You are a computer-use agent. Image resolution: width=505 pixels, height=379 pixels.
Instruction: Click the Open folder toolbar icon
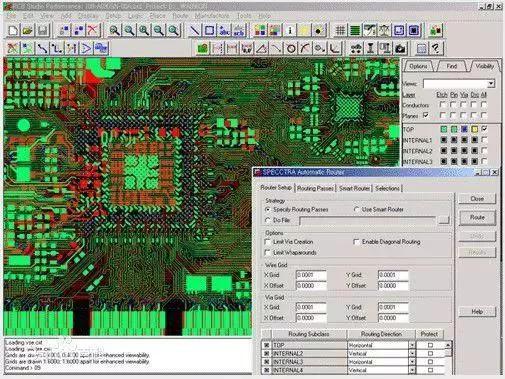[x=27, y=31]
